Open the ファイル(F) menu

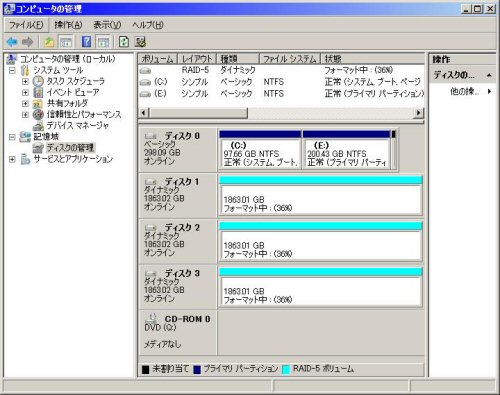(x=26, y=25)
